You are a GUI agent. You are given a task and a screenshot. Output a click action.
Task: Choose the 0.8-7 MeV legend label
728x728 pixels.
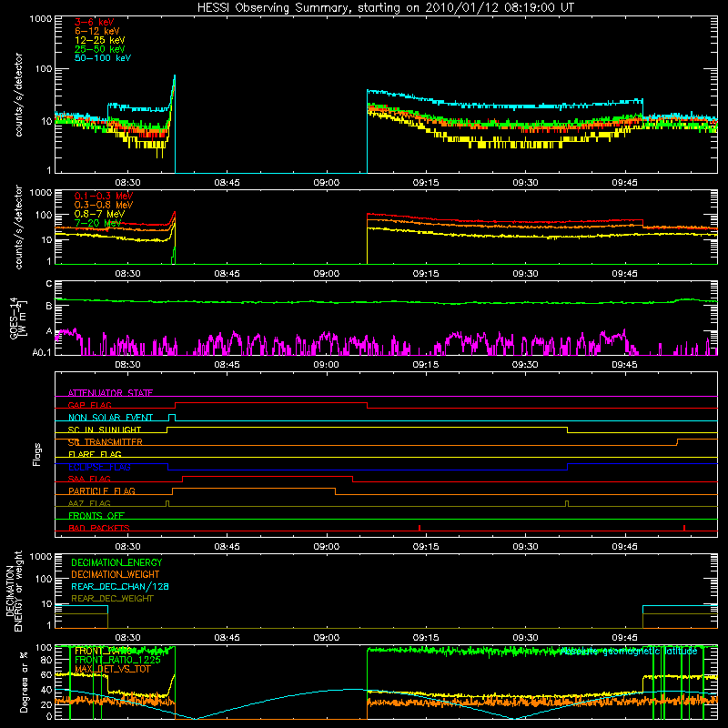click(99, 214)
